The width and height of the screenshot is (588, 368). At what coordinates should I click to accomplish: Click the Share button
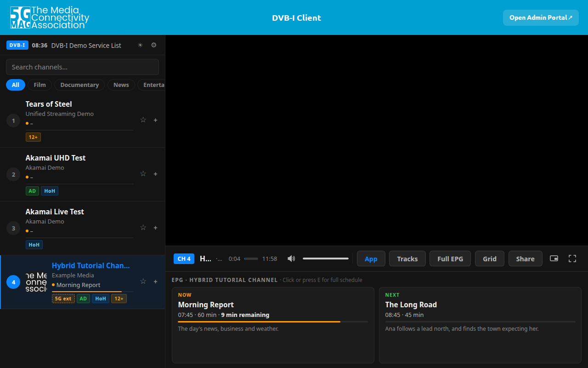(525, 259)
